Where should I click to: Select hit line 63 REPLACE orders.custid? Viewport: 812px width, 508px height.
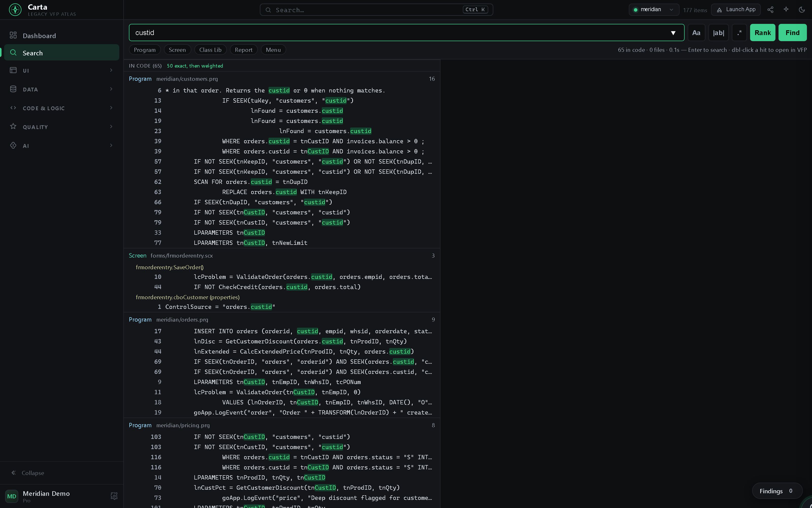[282, 192]
